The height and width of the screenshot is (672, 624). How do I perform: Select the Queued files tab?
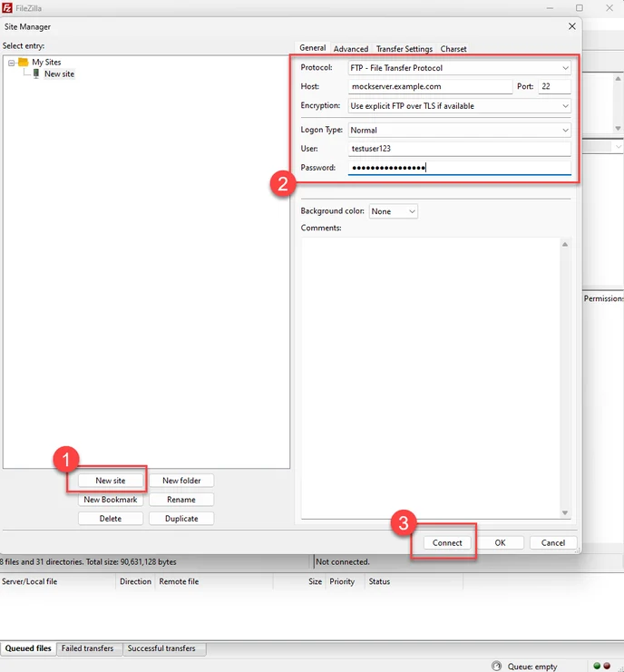coord(28,648)
